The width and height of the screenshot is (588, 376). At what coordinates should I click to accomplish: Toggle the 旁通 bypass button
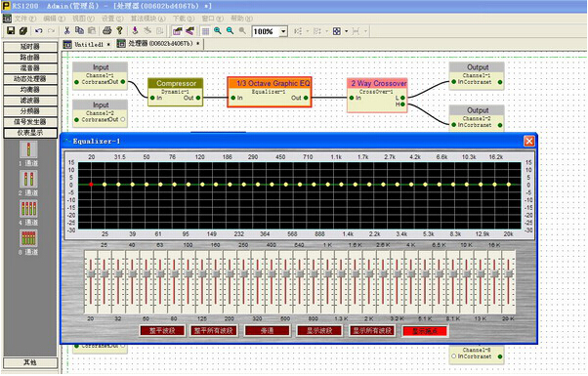click(x=267, y=331)
